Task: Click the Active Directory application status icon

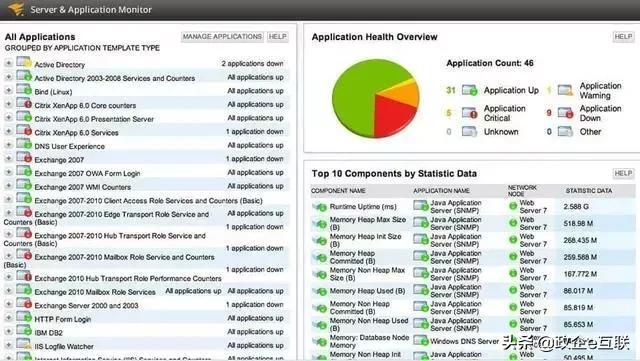Action: click(24, 62)
